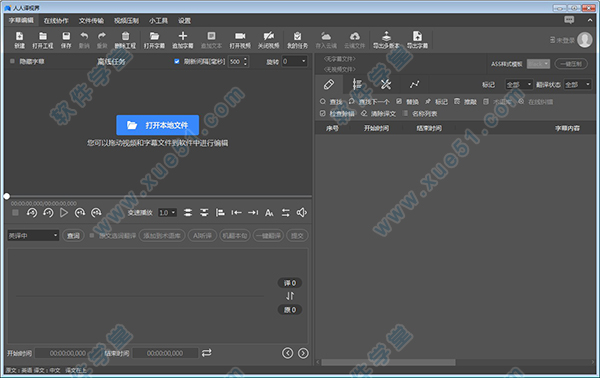Image resolution: width=600 pixels, height=378 pixels.
Task: Click the 打开字幕 open-subtitle folder icon
Action: point(154,37)
